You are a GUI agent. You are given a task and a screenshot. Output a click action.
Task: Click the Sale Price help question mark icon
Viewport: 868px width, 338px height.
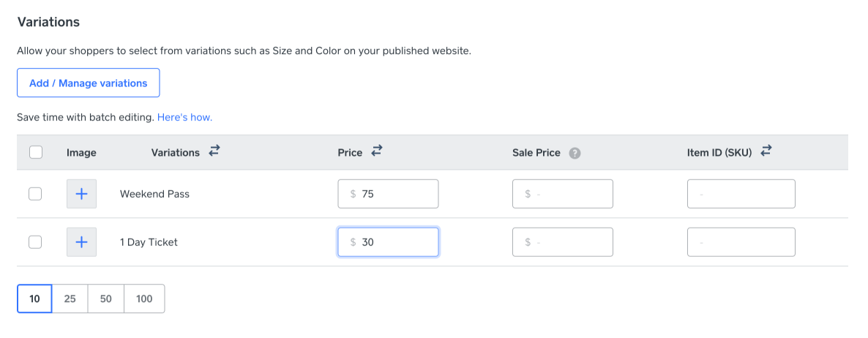click(x=575, y=153)
